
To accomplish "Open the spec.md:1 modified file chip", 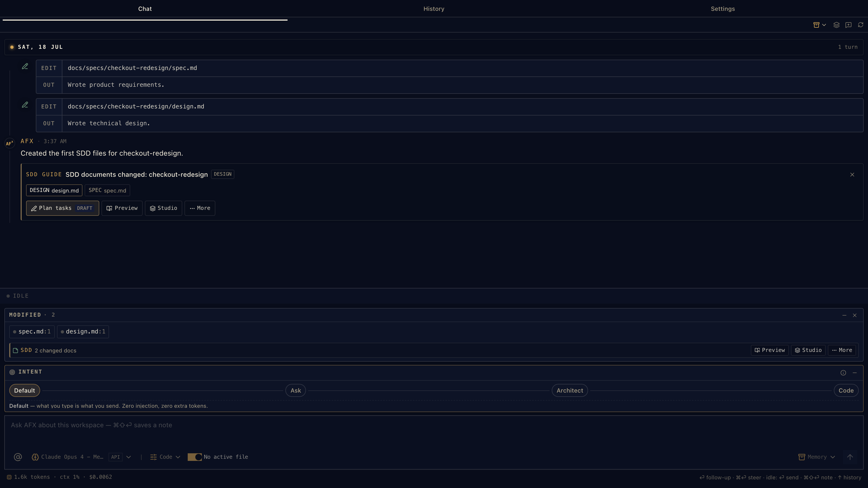I will [x=32, y=332].
